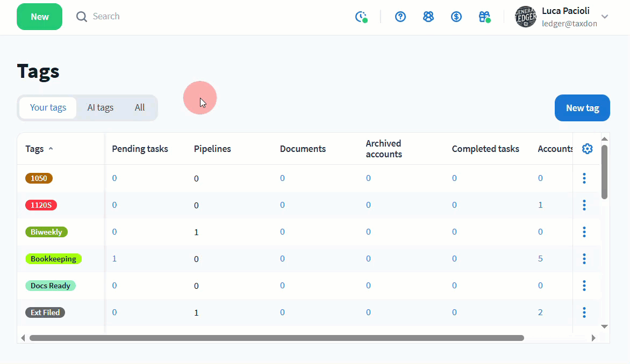Screen dimensions: 630x364
Task: Click the New tag button
Action: pos(582,108)
